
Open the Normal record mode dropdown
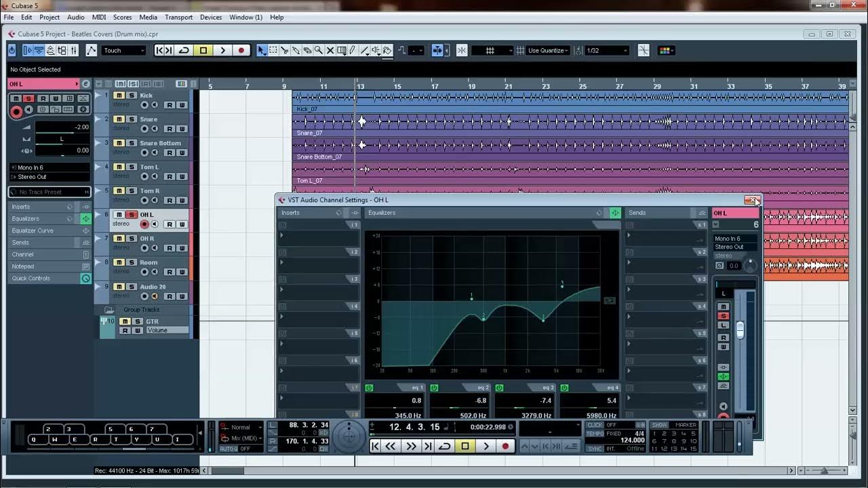[x=243, y=428]
